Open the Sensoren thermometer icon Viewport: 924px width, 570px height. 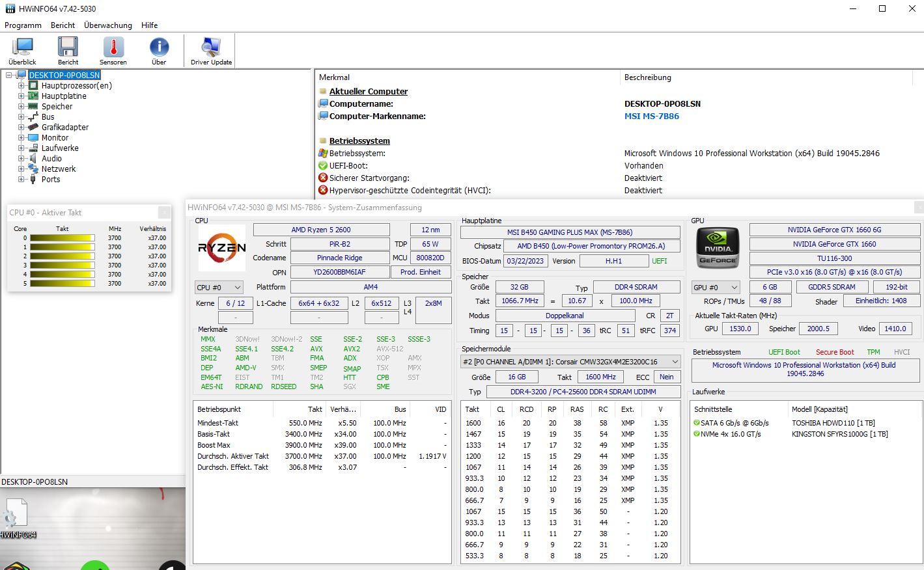coord(113,51)
